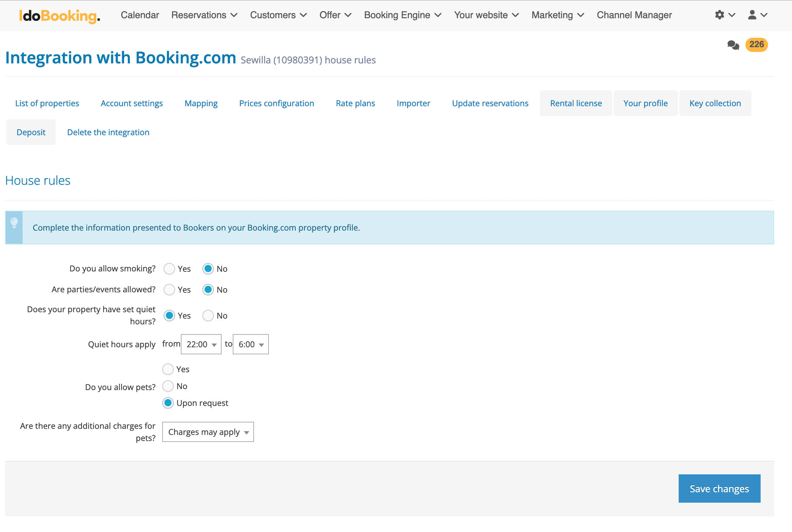Image resolution: width=792 pixels, height=532 pixels.
Task: Choose No for allow pets
Action: pos(168,386)
